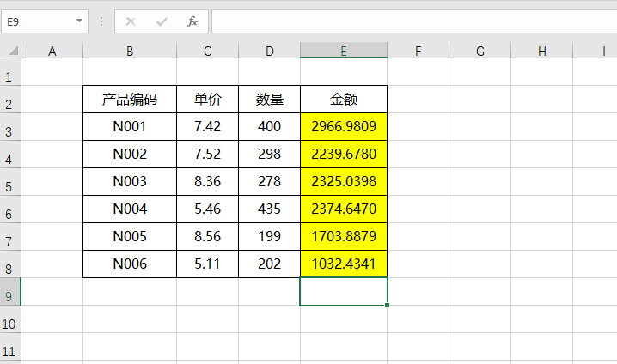The width and height of the screenshot is (617, 364).
Task: Select the row 9 header
Action: pyautogui.click(x=9, y=297)
